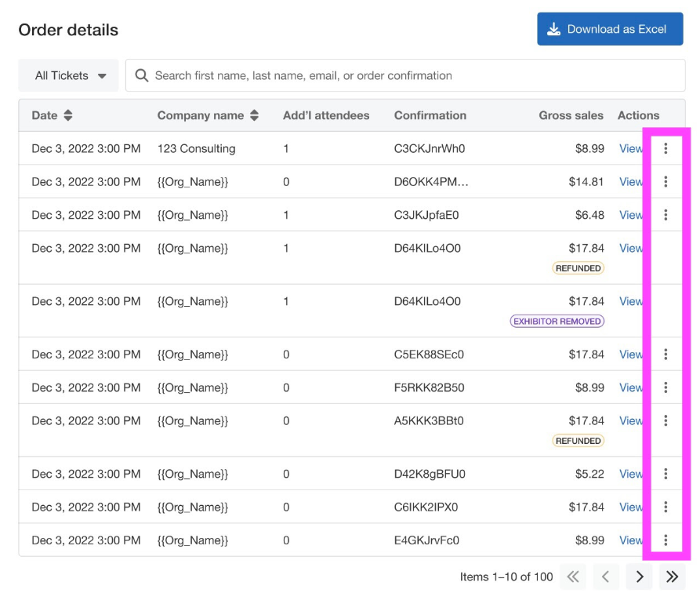Open three-dot menu for order D42K8gBFU0
The image size is (700, 611).
point(666,474)
